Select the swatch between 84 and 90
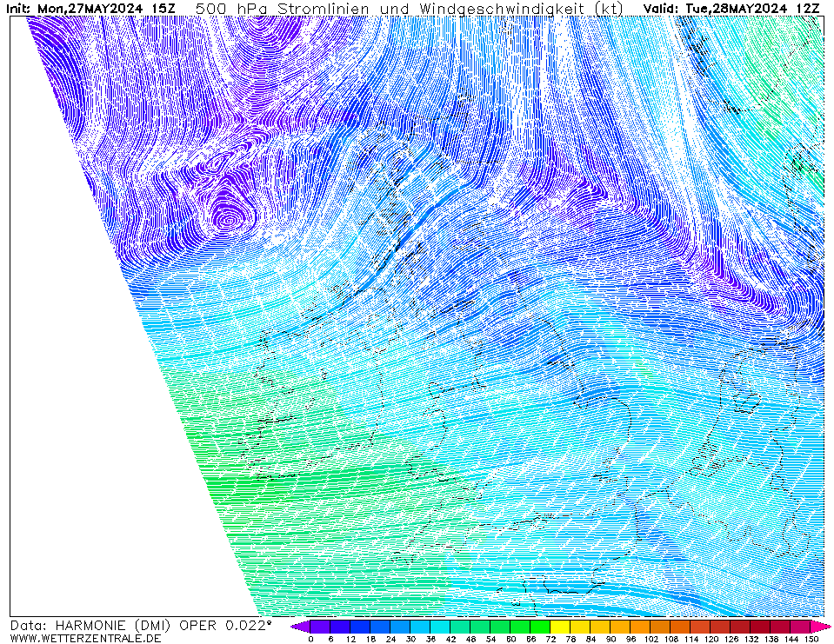The width and height of the screenshot is (834, 644). (x=601, y=627)
